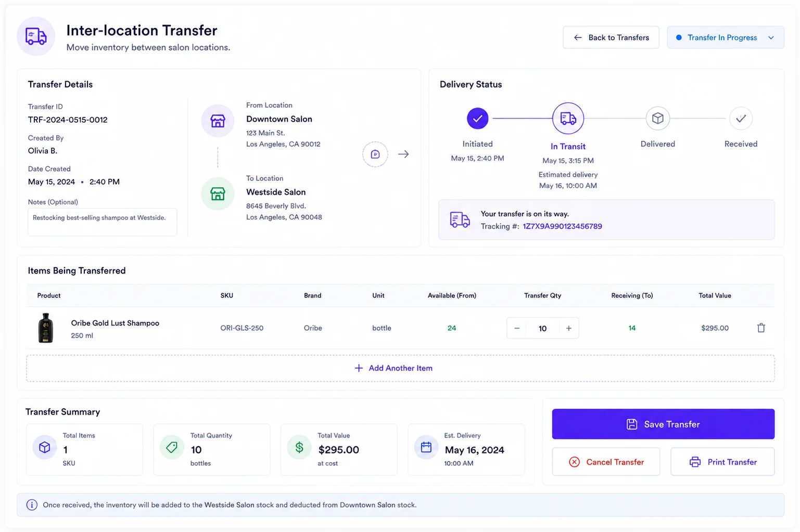
Task: Click the Transfer Qty column header
Action: pos(542,295)
